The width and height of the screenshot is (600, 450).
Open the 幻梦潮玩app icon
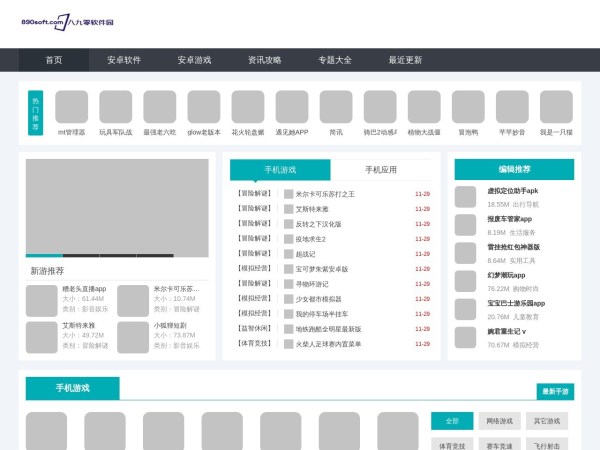pos(465,281)
